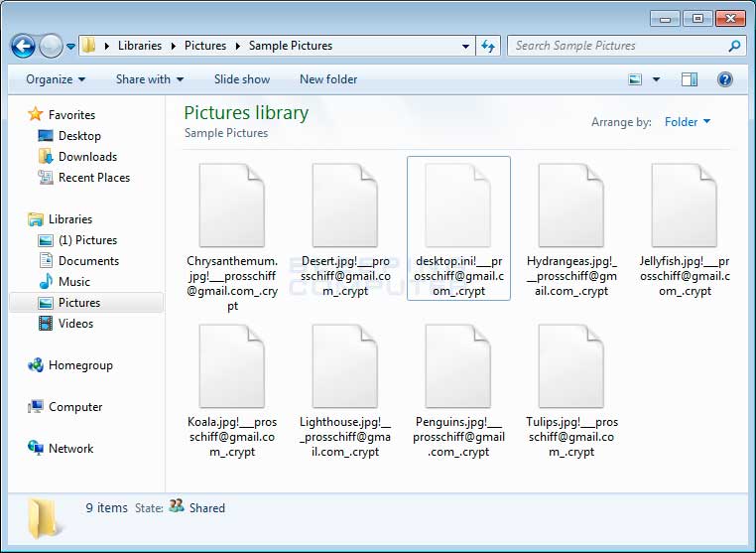
Task: Click the folder icon in address bar
Action: (x=88, y=46)
